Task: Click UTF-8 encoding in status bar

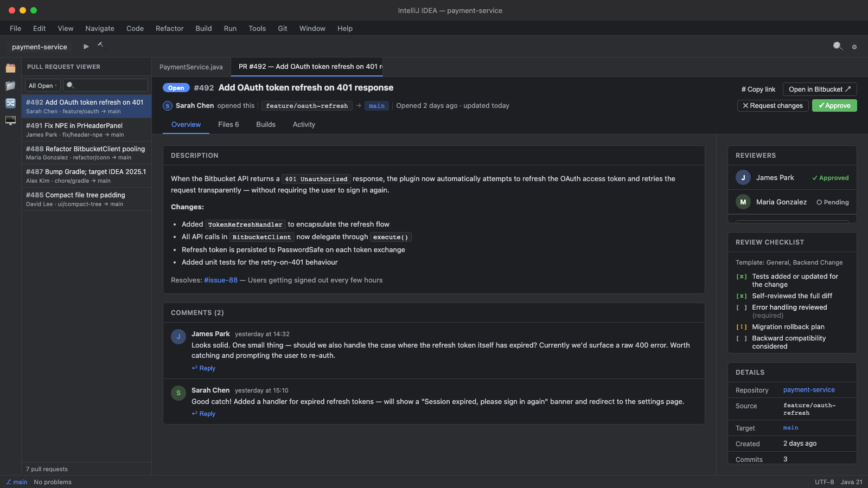Action: [824, 482]
